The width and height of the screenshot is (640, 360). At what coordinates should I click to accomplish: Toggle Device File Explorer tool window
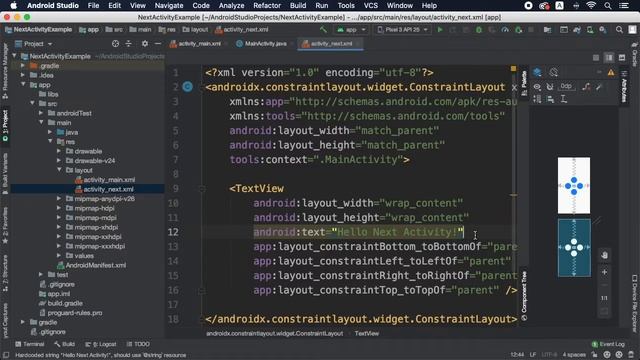(634, 304)
